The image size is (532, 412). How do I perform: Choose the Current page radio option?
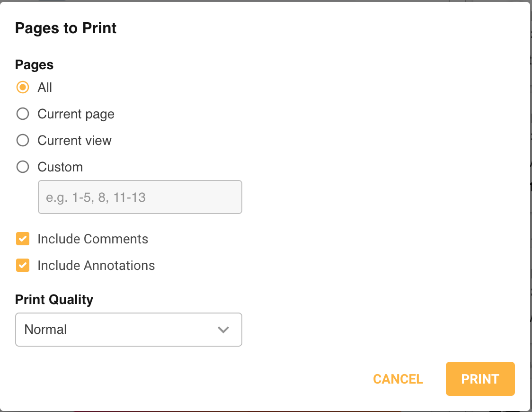point(23,114)
